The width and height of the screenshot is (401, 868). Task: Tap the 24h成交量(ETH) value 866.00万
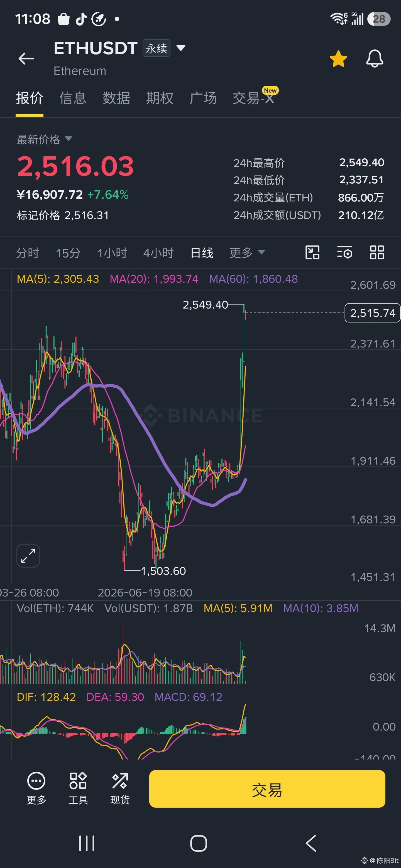pos(361,198)
